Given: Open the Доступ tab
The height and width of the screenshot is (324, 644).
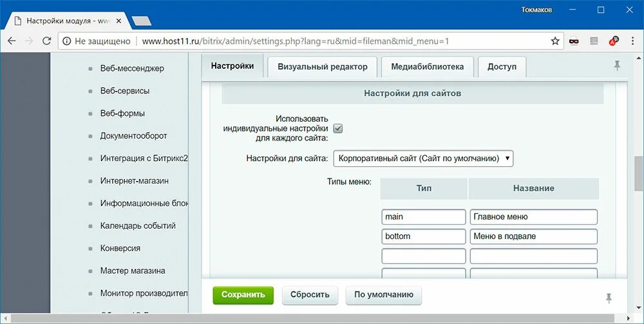Looking at the screenshot, I should (502, 67).
